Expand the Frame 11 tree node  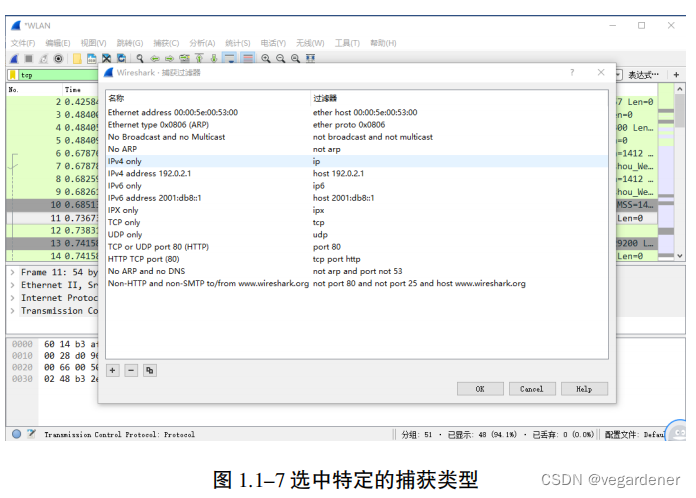[12, 272]
